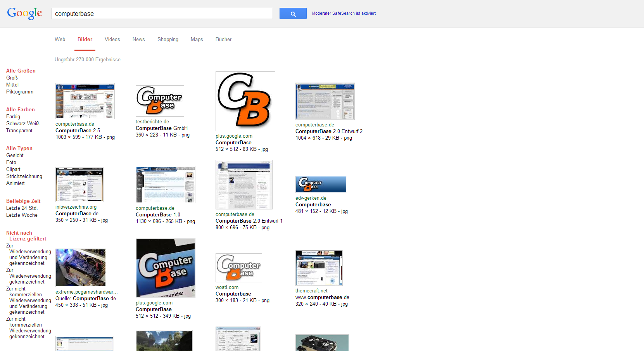
Task: Click the Quelle: ComputerBase.de result title
Action: pyautogui.click(x=86, y=299)
